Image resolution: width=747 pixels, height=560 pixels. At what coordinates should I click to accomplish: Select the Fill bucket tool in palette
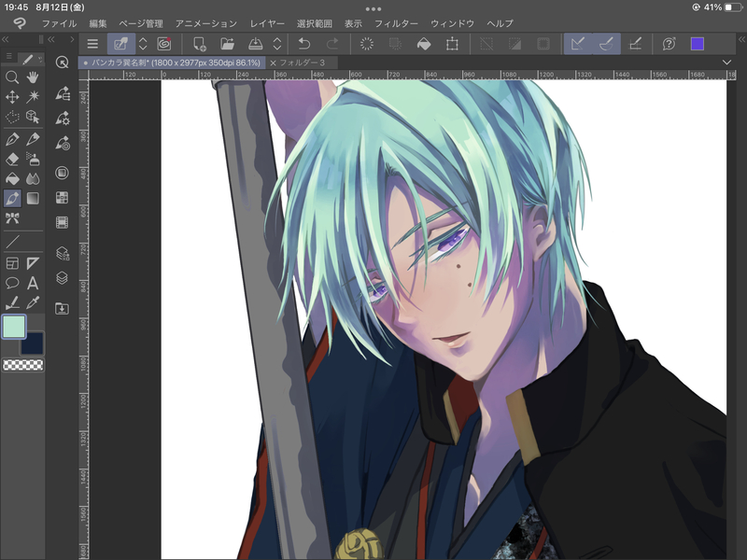[x=12, y=178]
